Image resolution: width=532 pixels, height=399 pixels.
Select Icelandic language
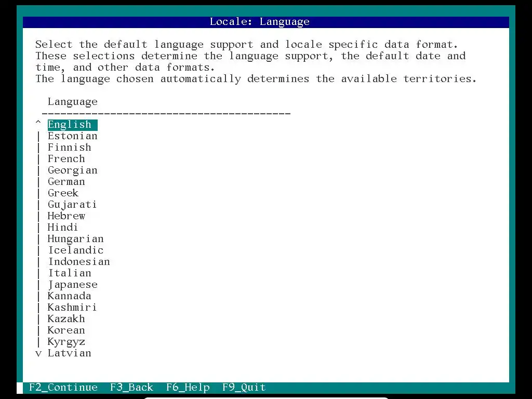[x=76, y=250]
